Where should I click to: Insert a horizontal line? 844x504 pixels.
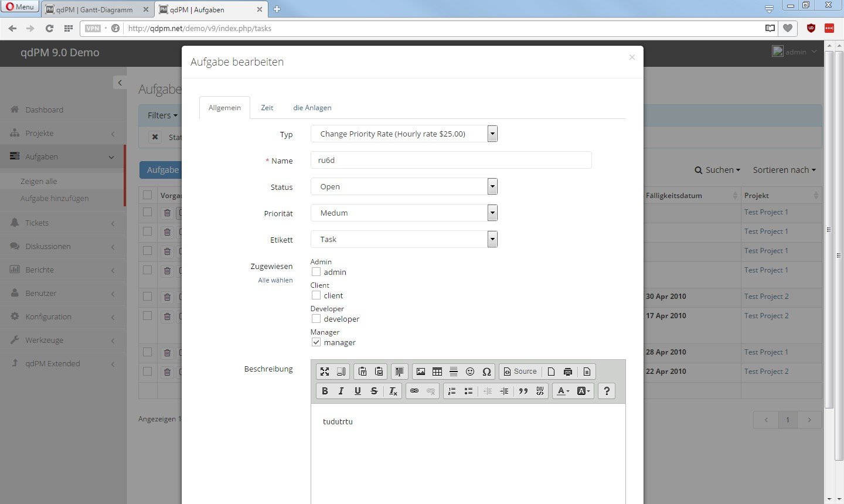point(454,372)
